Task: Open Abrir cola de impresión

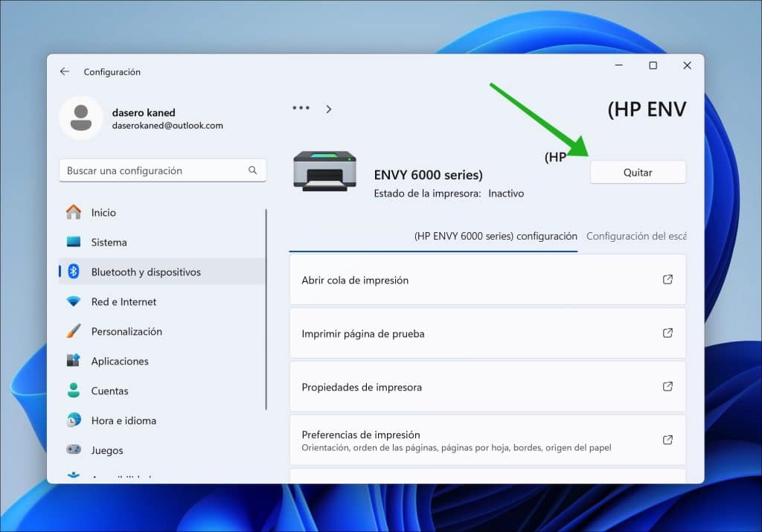Action: (487, 280)
